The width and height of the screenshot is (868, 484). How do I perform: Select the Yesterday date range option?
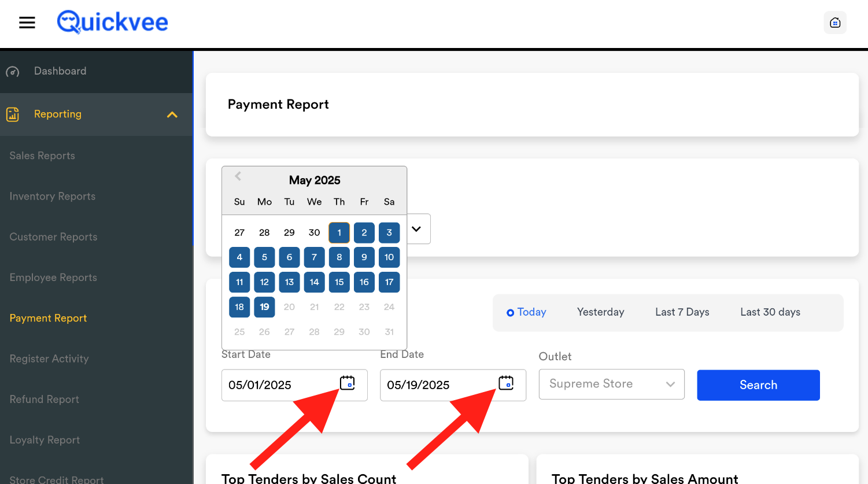point(600,312)
